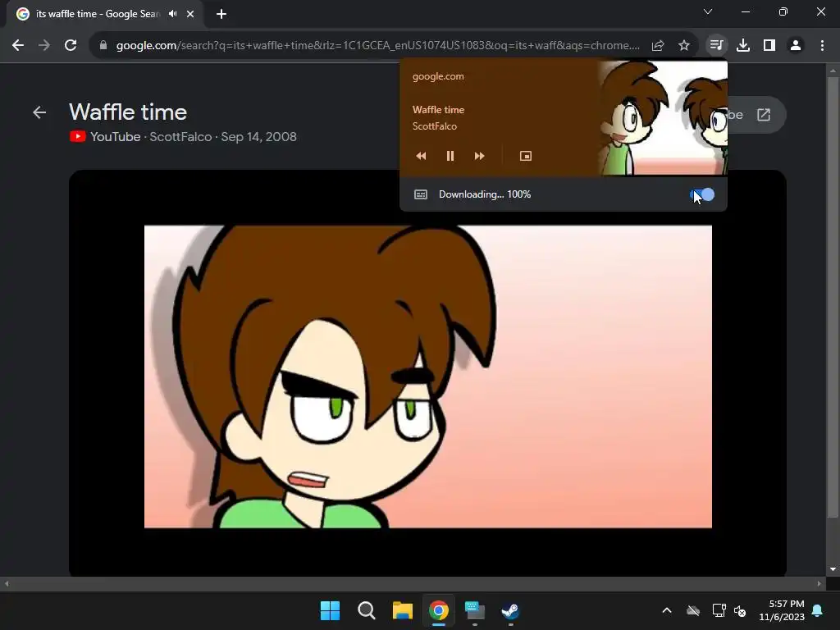
Task: Open File Explorer from taskbar
Action: (x=402, y=610)
